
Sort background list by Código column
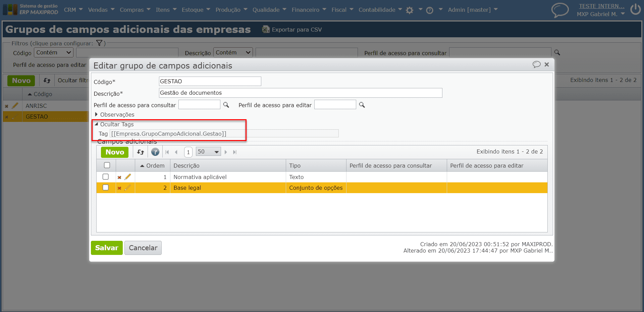[40, 94]
